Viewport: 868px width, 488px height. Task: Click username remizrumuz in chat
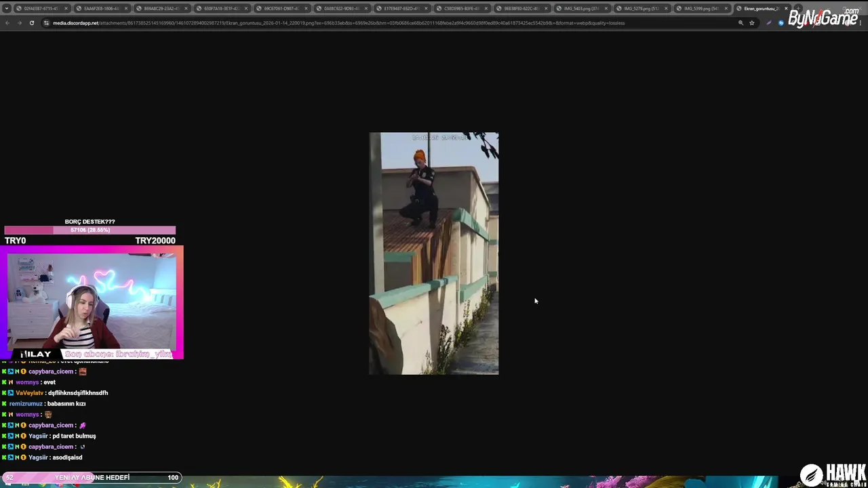coord(26,404)
